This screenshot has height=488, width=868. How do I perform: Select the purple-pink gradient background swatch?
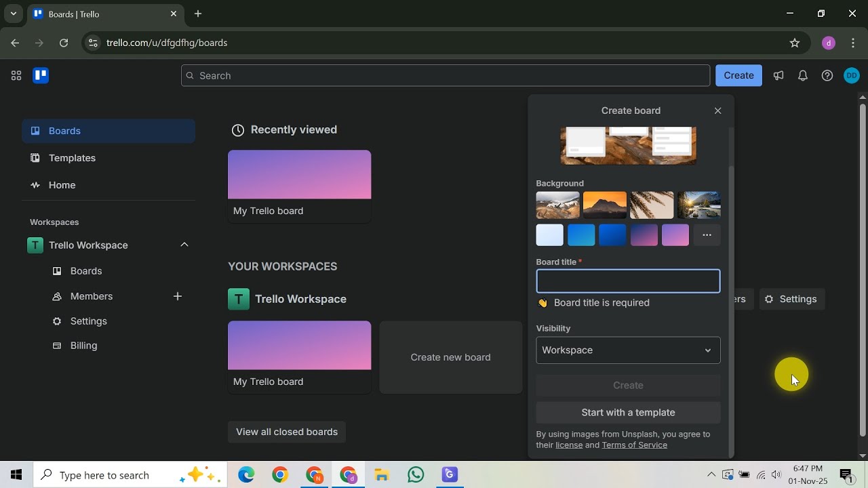click(675, 235)
